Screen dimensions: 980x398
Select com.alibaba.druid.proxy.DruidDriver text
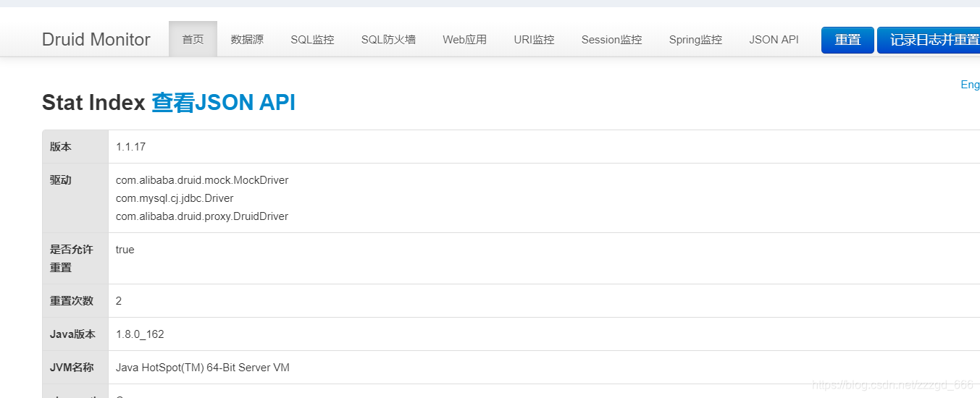click(x=202, y=216)
